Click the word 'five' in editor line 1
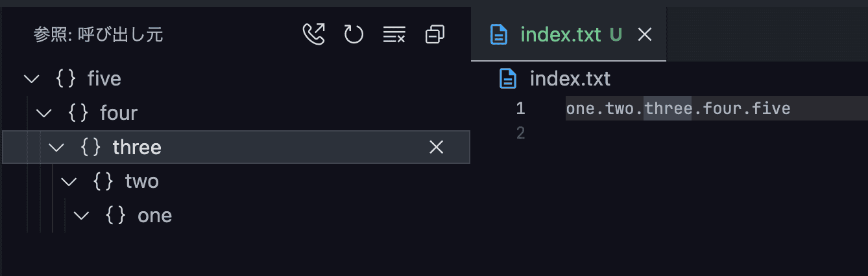The image size is (868, 276). pyautogui.click(x=771, y=108)
